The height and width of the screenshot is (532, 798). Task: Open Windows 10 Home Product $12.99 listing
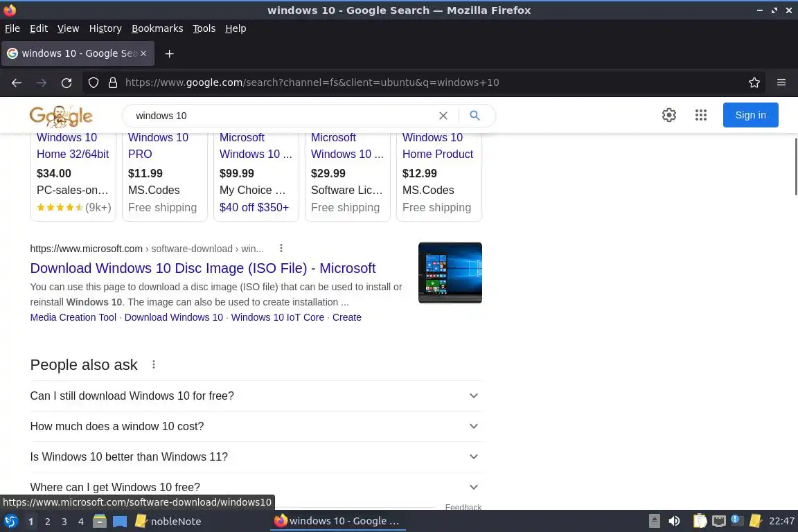click(438, 145)
